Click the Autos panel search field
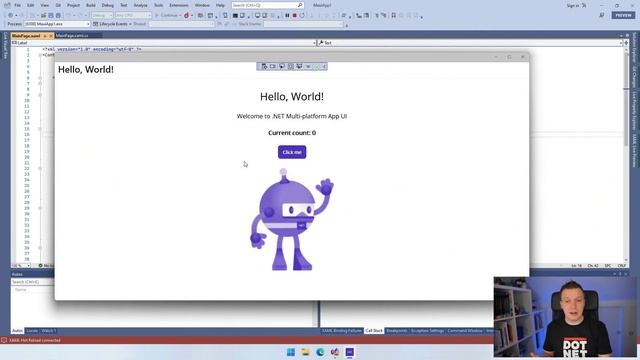 [x=32, y=282]
